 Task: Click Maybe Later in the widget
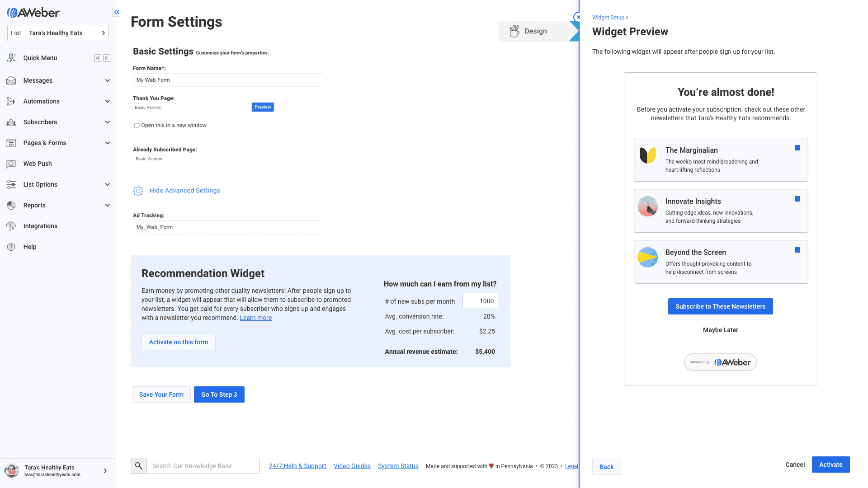(x=721, y=330)
